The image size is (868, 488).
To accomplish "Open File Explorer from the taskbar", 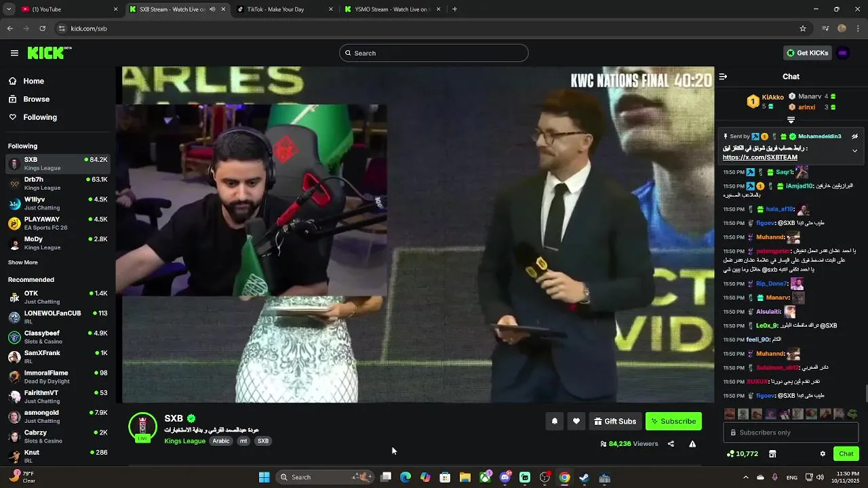I will tap(465, 477).
